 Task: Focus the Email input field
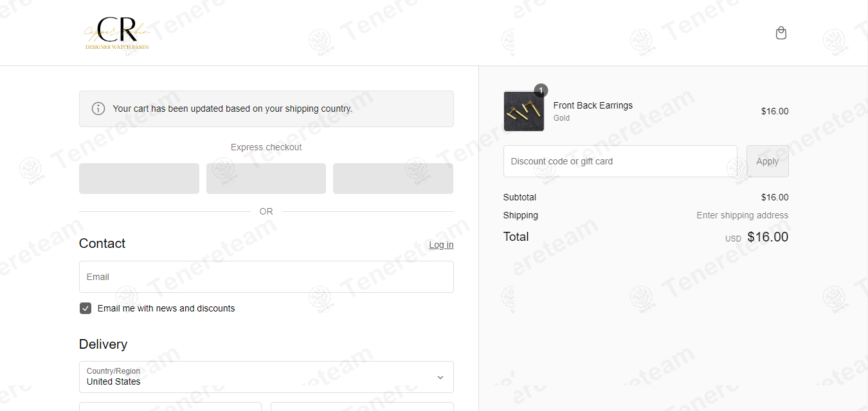coord(266,277)
